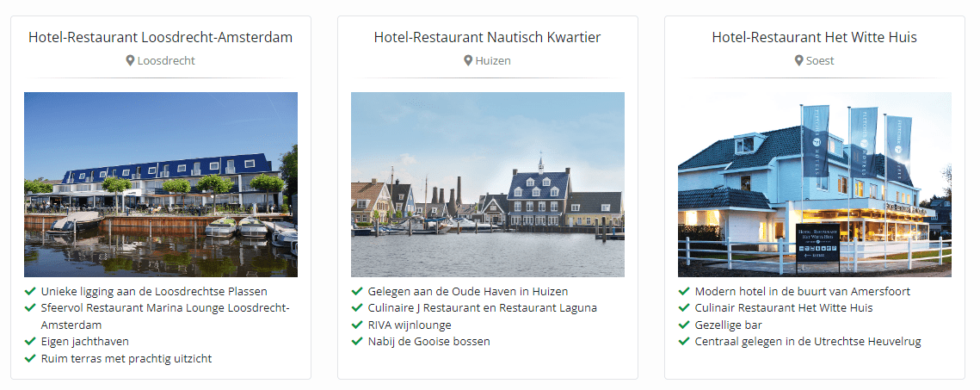Image resolution: width=980 pixels, height=390 pixels.
Task: Open the Hotel-Restaurant Nautisch Kwartier title link
Action: [x=488, y=37]
